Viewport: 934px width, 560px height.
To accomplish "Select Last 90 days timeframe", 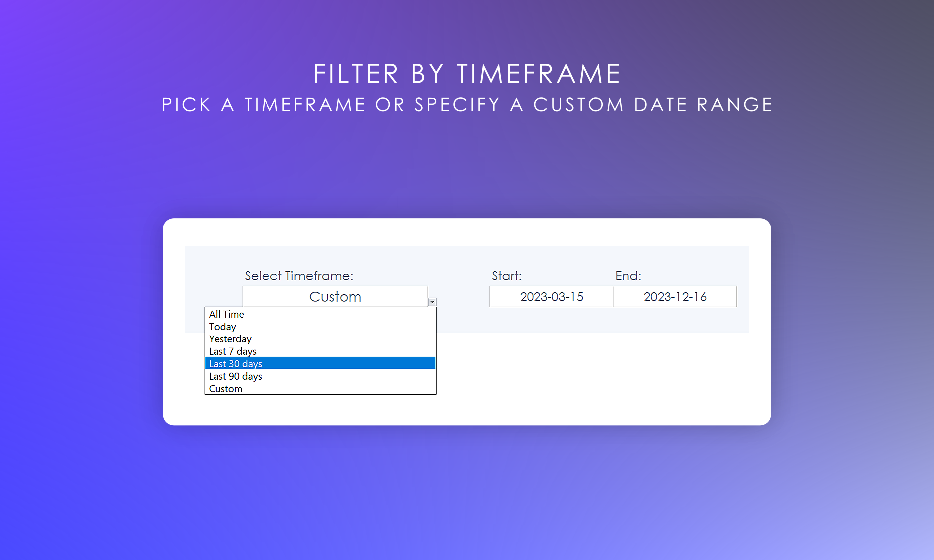I will (236, 376).
